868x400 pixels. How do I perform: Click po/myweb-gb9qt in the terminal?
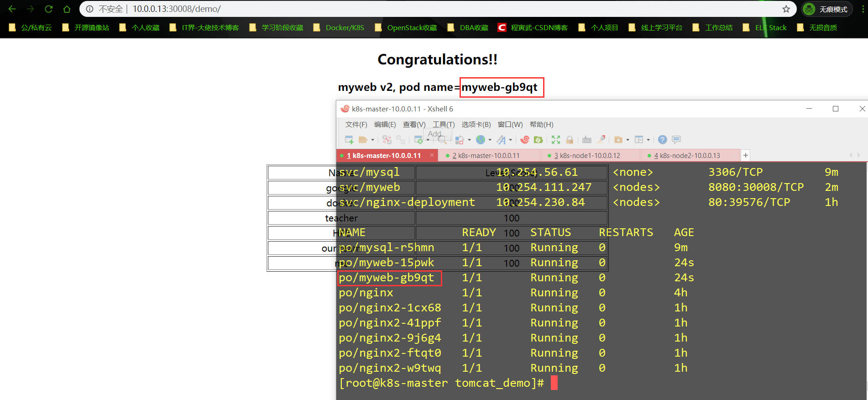[x=387, y=278]
